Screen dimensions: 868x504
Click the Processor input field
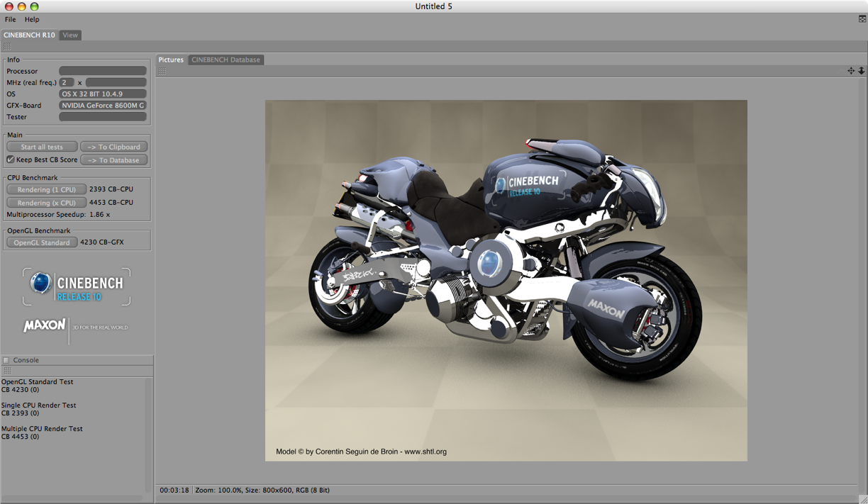pos(103,71)
